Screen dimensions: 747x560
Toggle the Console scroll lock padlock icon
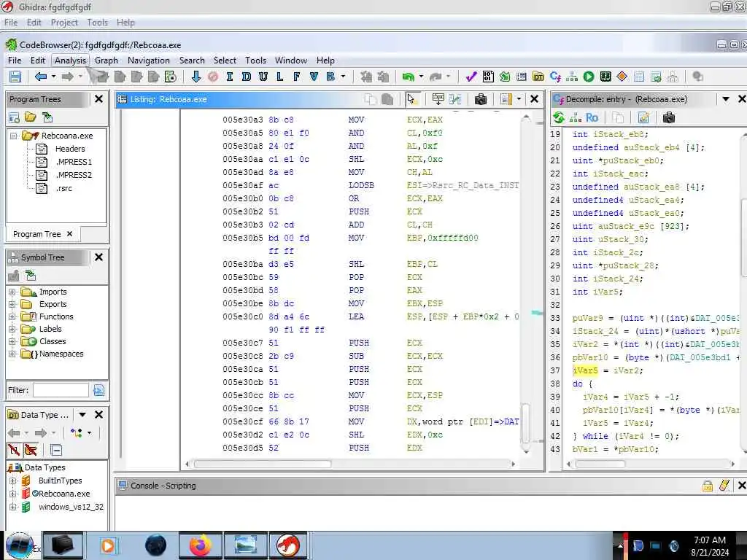[708, 486]
